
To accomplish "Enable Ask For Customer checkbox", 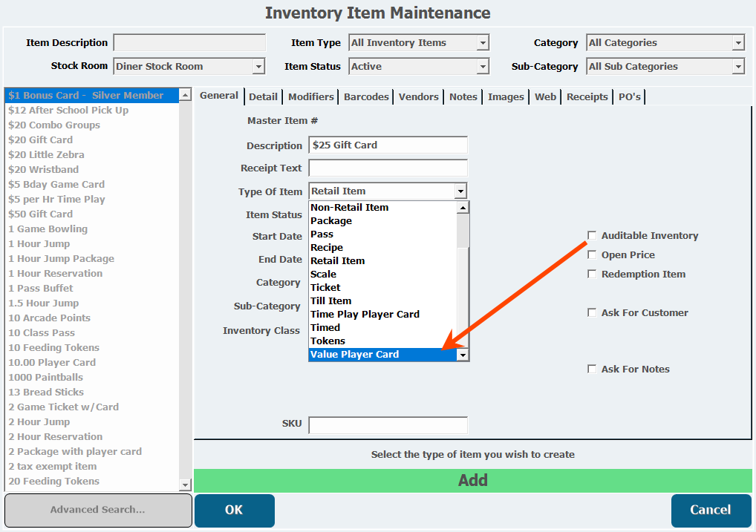I will coord(592,313).
